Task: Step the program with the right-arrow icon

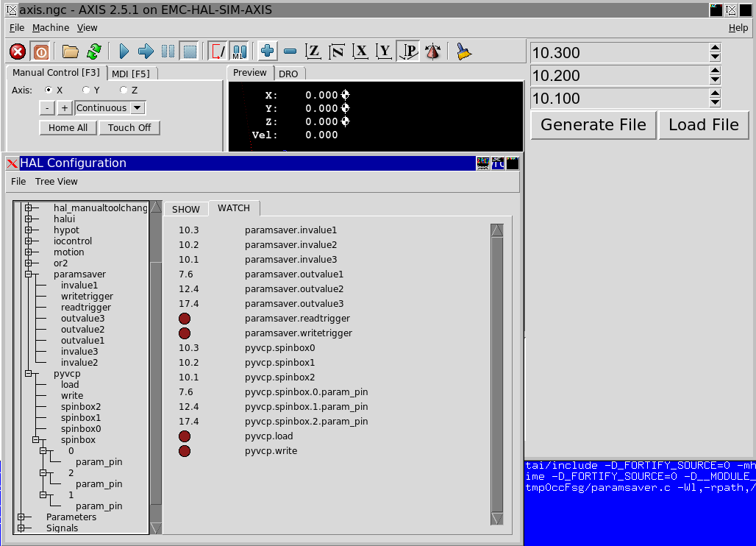Action: pyautogui.click(x=146, y=52)
